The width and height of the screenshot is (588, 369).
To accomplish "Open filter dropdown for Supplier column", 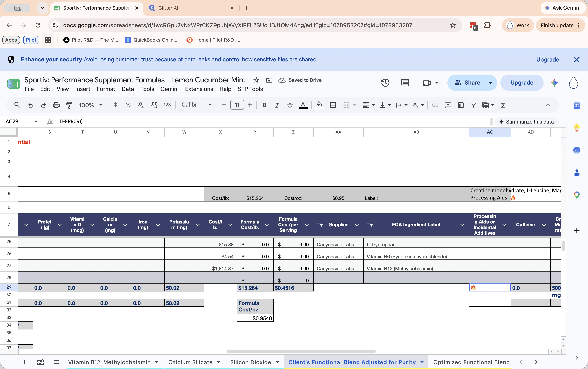I will point(357,225).
